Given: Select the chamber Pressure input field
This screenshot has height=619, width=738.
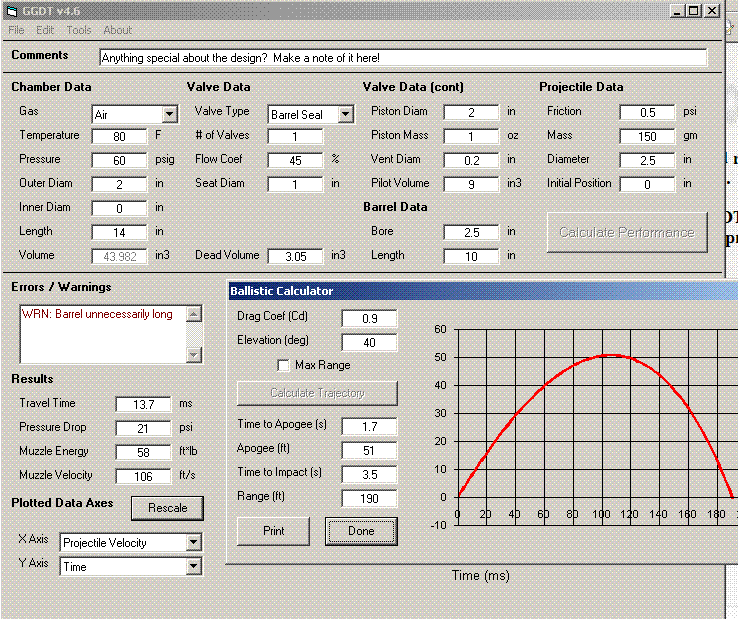Looking at the screenshot, I should 119,160.
